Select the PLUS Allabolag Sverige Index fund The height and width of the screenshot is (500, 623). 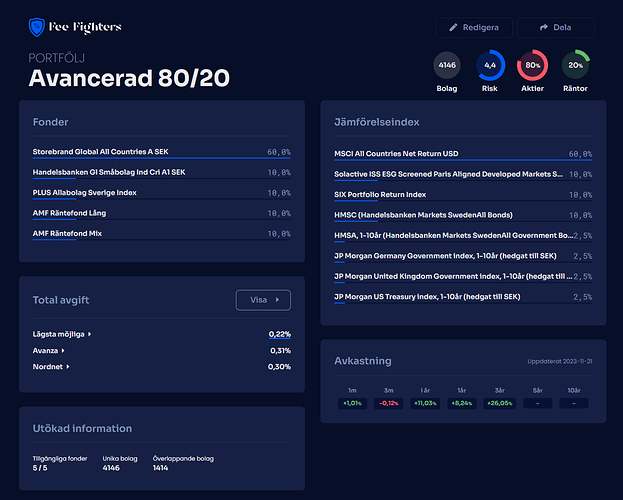[84, 192]
